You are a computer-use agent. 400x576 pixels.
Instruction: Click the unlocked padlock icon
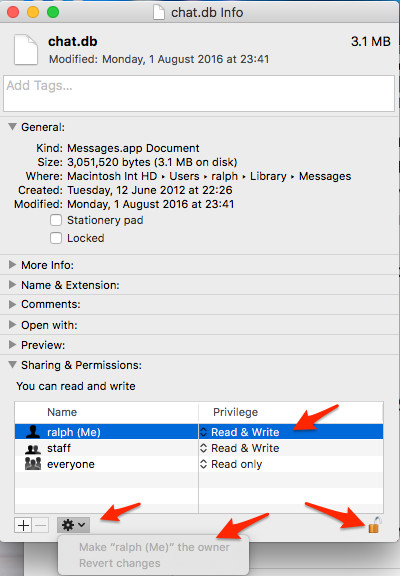(374, 525)
